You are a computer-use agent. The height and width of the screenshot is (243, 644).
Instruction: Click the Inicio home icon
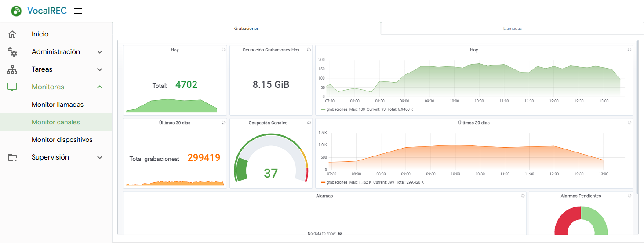pyautogui.click(x=12, y=34)
